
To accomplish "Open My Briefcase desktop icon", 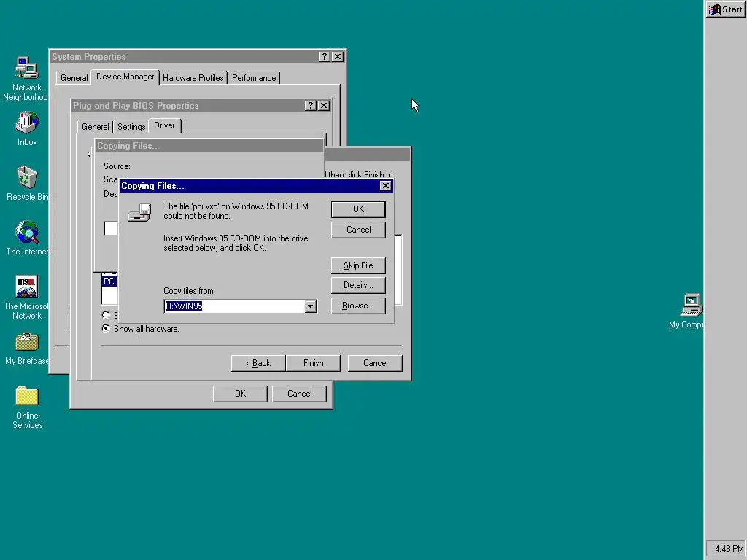I will coord(27,349).
